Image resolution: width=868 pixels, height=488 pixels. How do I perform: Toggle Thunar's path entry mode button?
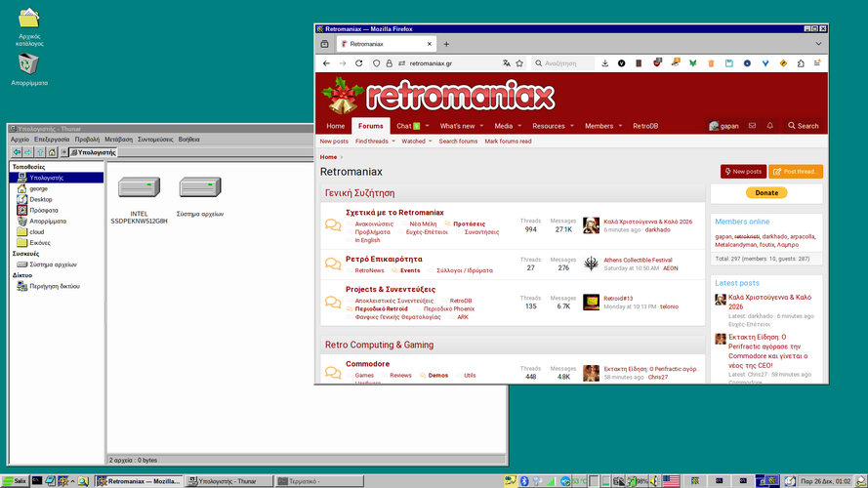point(64,152)
